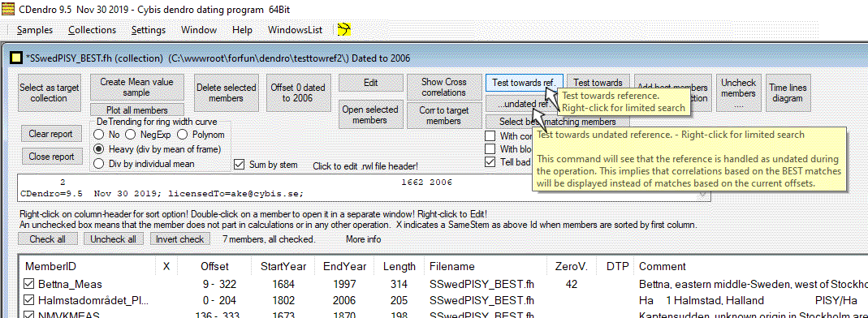The width and height of the screenshot is (868, 318).
Task: Click Bettna_Meas StartYear value 1684
Action: [283, 284]
